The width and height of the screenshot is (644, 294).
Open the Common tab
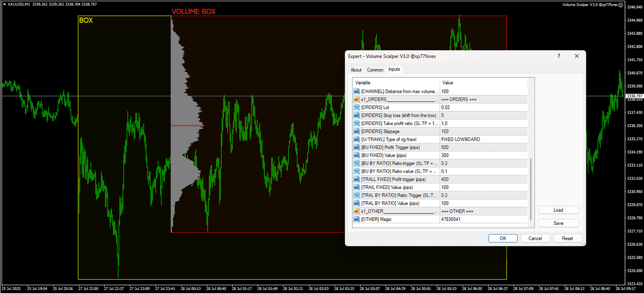tap(375, 70)
